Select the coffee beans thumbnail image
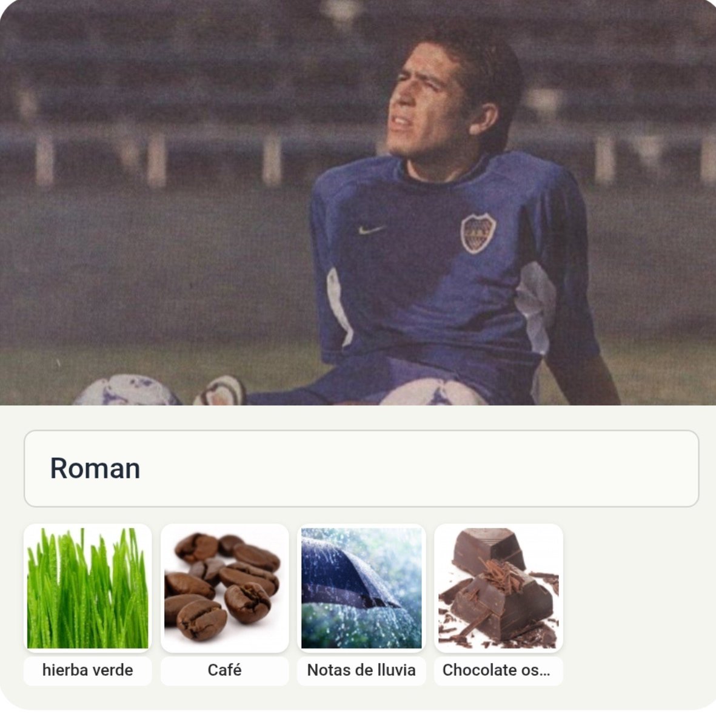This screenshot has height=728, width=716. point(225,588)
